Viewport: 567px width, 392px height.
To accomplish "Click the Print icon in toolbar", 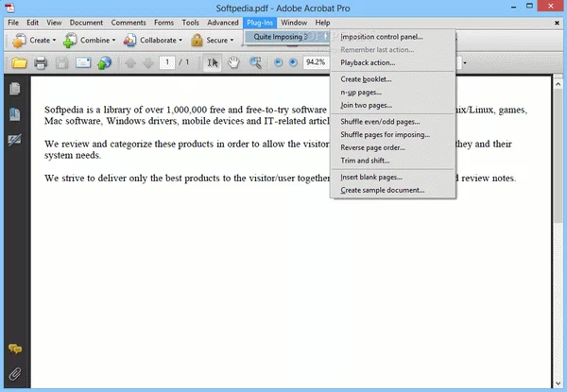I will point(40,63).
